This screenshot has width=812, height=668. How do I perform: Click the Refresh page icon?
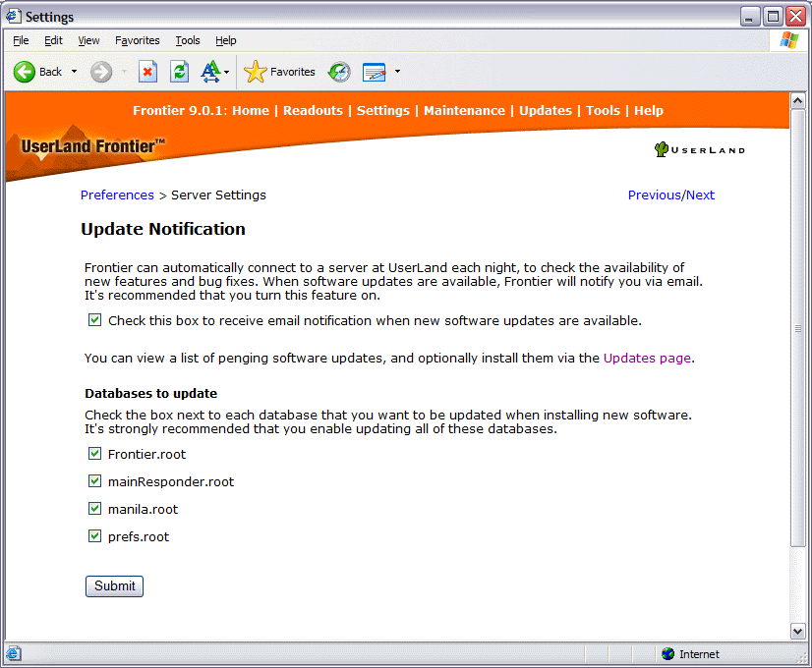click(179, 72)
